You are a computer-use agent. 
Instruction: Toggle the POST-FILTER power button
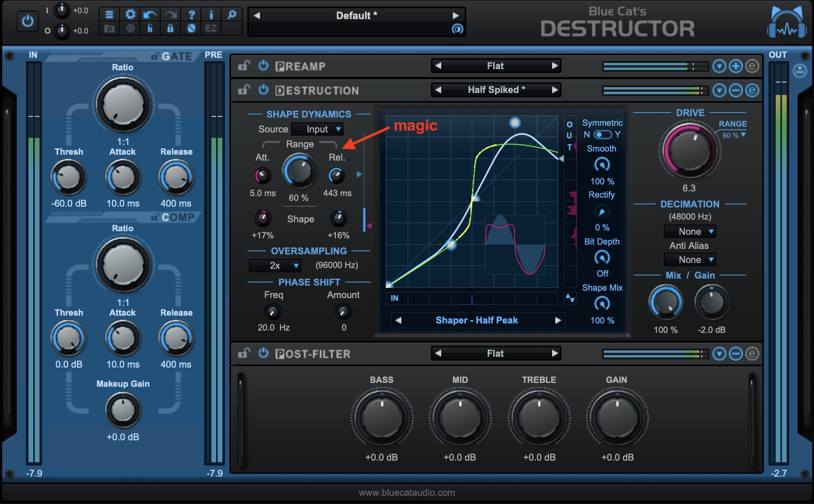[x=264, y=353]
